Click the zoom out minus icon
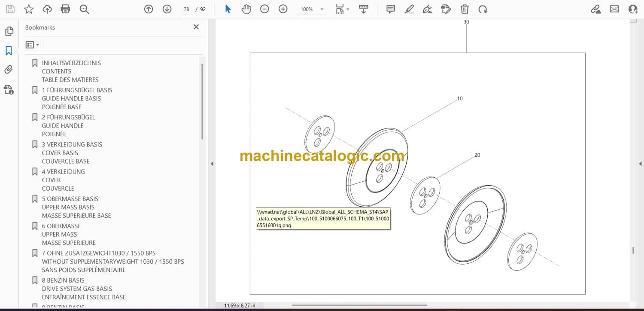The width and height of the screenshot is (644, 311). [264, 9]
